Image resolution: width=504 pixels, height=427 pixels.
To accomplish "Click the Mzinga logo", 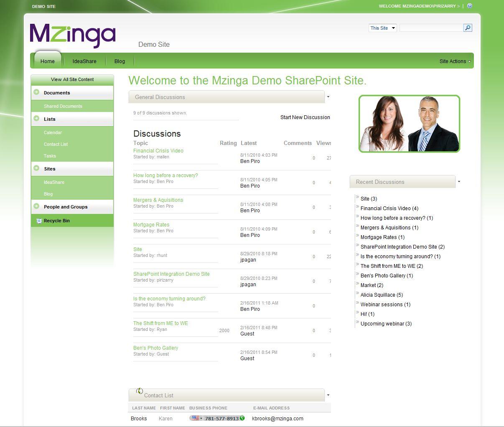I will point(73,36).
